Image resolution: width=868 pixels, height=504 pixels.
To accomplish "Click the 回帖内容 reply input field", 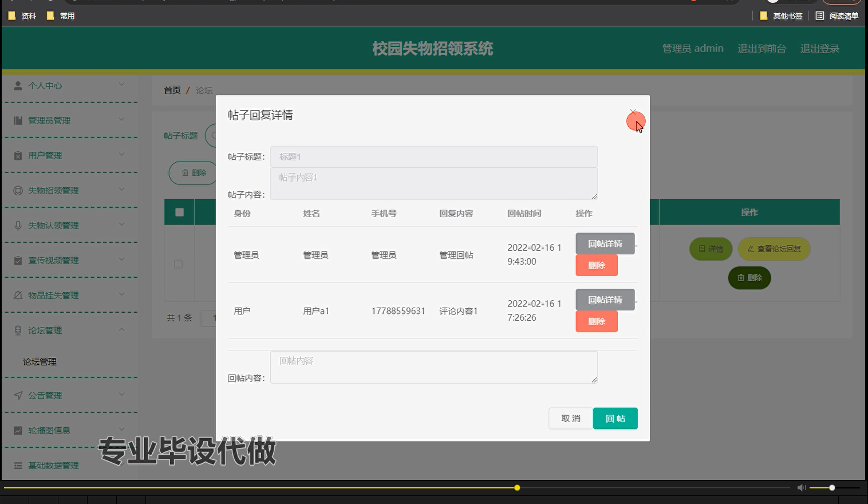I will pos(433,367).
